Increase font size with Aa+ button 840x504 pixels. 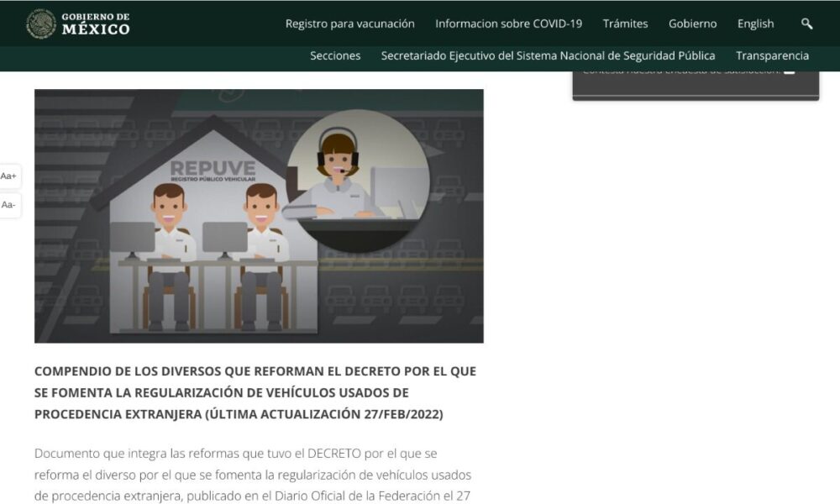(x=9, y=176)
